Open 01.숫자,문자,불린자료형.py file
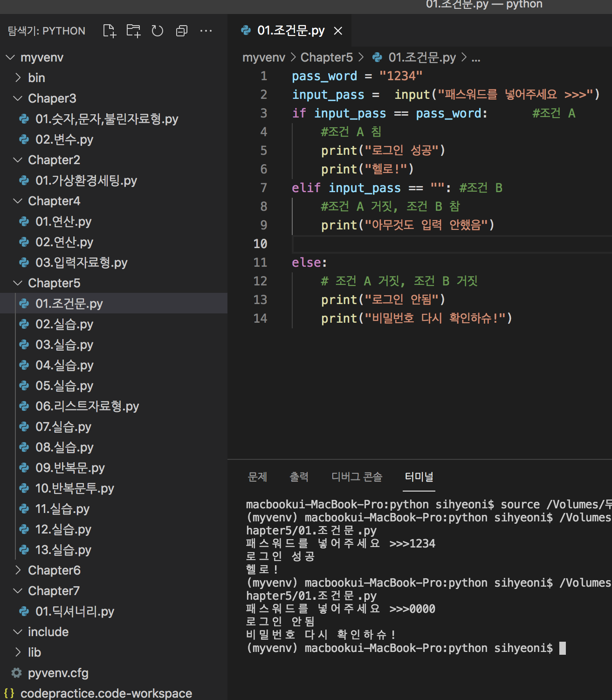 114,119
